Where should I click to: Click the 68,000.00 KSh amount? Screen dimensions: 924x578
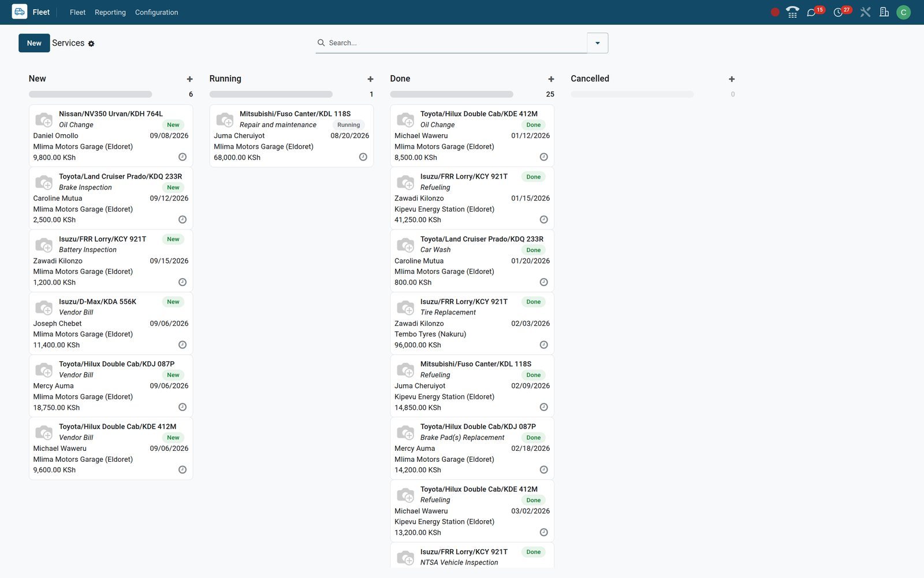[237, 158]
